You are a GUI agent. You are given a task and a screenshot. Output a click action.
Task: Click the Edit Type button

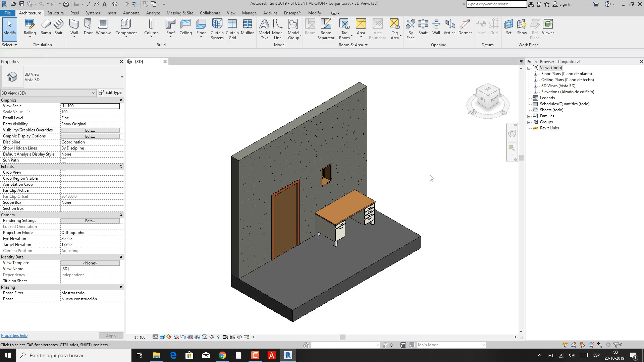pos(110,93)
